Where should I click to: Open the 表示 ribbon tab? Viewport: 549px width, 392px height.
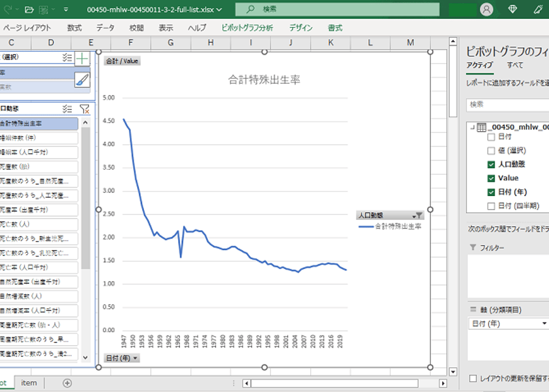point(166,28)
